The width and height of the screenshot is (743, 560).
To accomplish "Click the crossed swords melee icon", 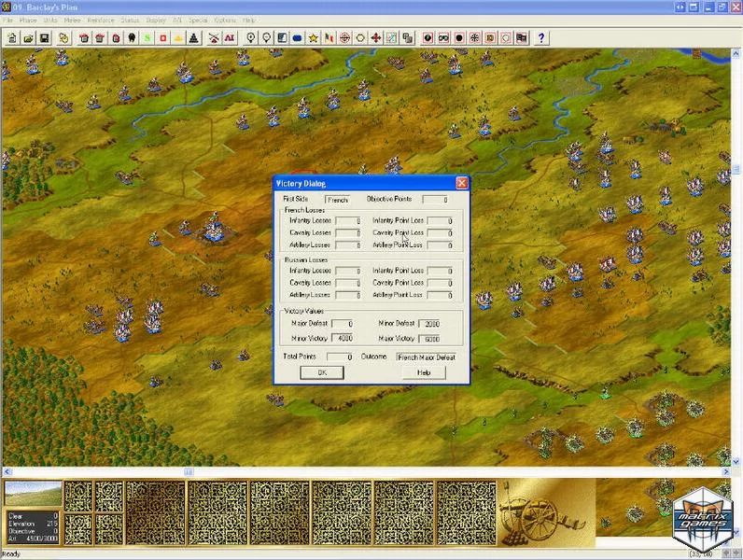I will pos(214,38).
